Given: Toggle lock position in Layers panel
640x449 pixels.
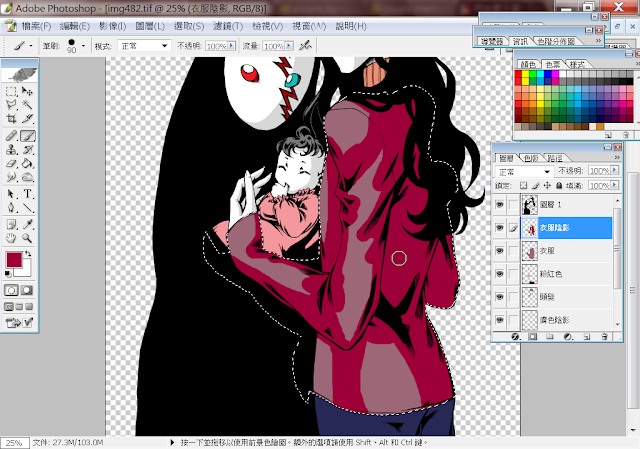Looking at the screenshot, I should tap(547, 186).
